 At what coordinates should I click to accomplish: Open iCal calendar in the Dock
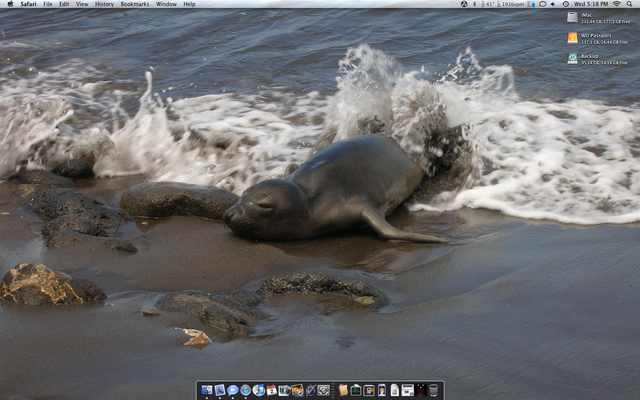(271, 390)
